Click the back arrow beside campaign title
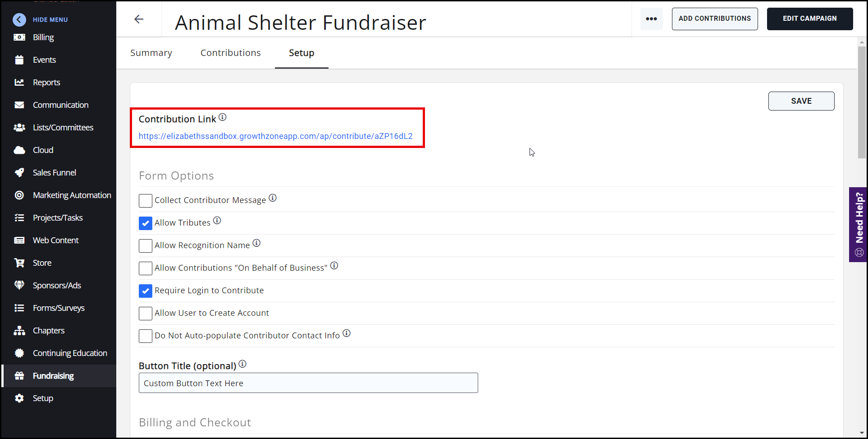This screenshot has height=439, width=868. (139, 19)
